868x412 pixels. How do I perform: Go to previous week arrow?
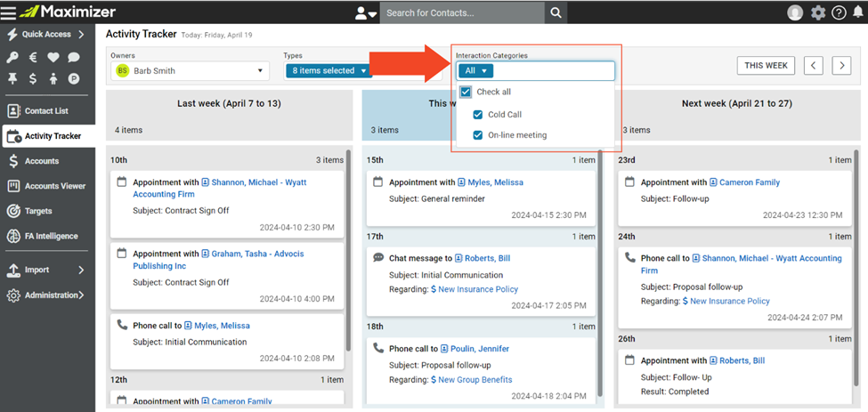(813, 65)
